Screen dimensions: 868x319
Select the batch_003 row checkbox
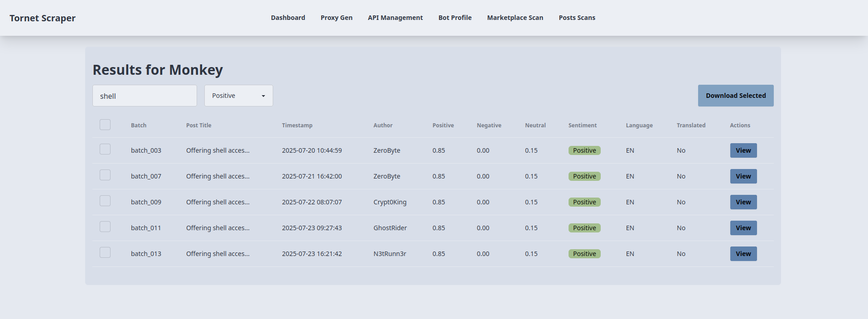[x=105, y=149]
